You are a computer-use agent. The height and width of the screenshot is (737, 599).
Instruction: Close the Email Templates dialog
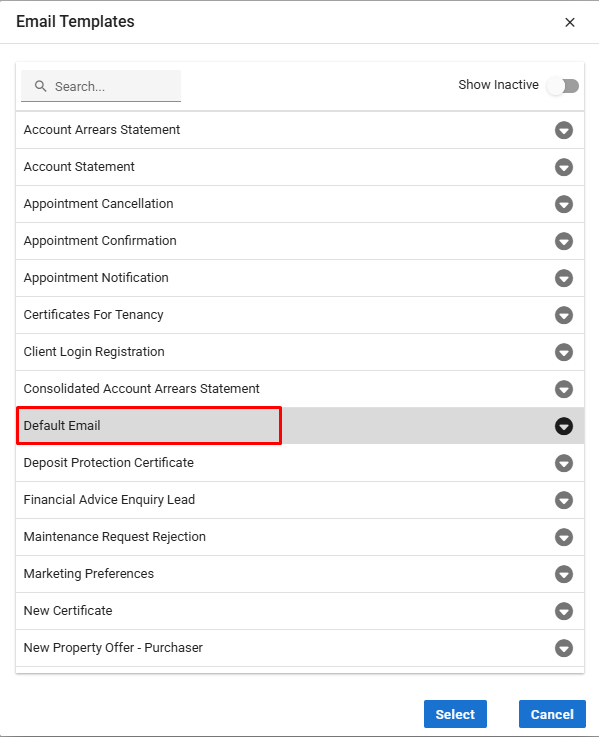click(570, 22)
